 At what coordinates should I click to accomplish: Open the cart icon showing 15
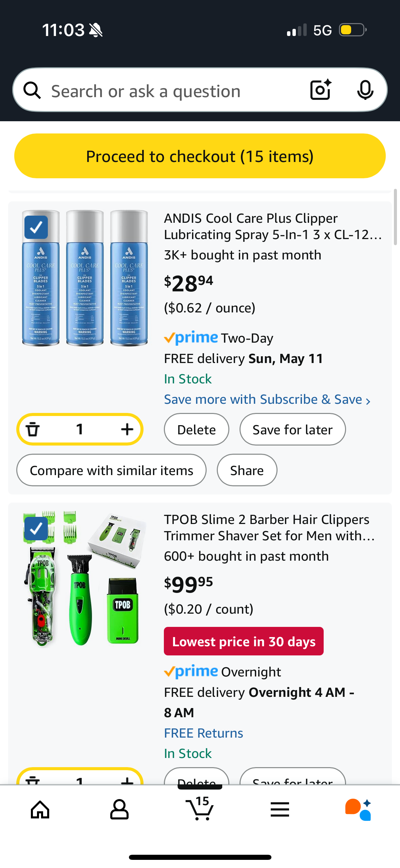[x=200, y=809]
